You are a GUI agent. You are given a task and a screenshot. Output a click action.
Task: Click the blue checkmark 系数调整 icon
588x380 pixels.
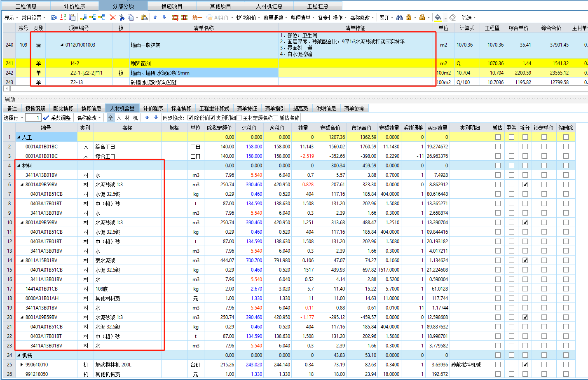46,118
